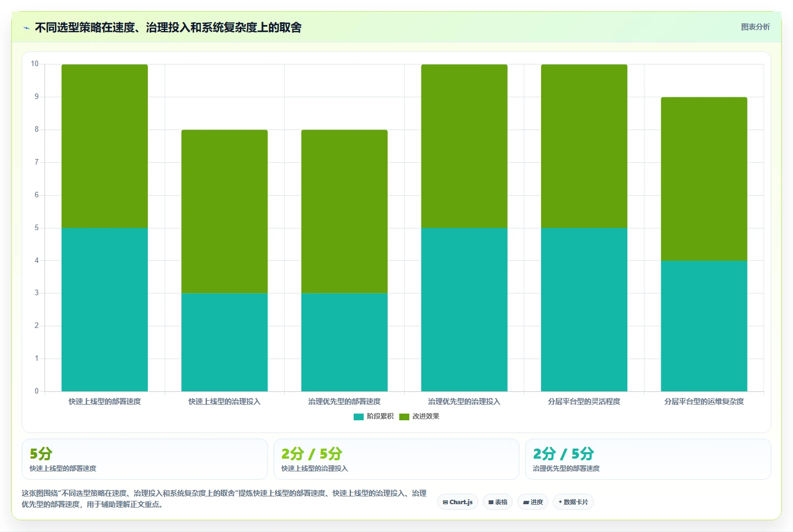
Task: Click the y-axis value 5
Action: (37, 228)
